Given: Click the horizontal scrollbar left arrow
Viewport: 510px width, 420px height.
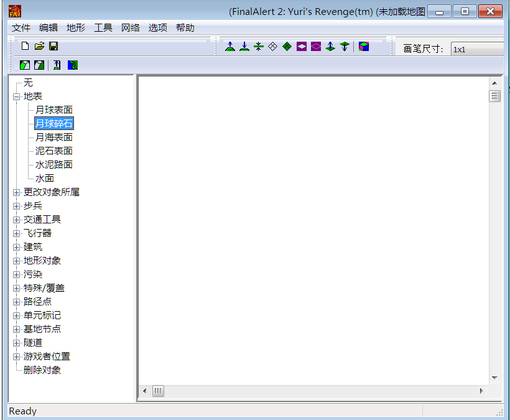Looking at the screenshot, I should [x=145, y=391].
